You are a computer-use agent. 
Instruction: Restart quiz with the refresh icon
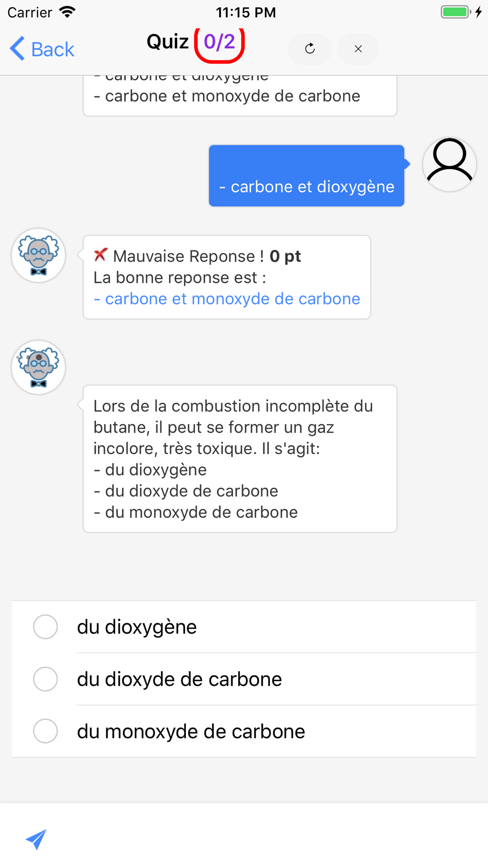(x=310, y=49)
